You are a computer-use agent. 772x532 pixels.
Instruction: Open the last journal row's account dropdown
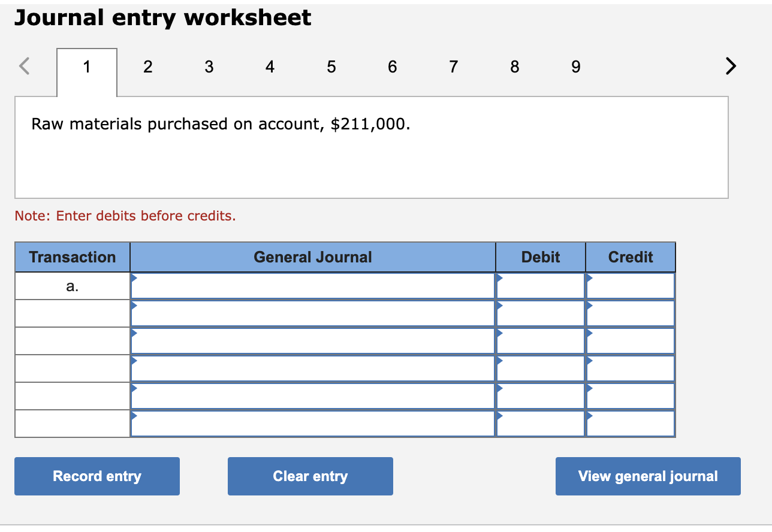pyautogui.click(x=135, y=416)
